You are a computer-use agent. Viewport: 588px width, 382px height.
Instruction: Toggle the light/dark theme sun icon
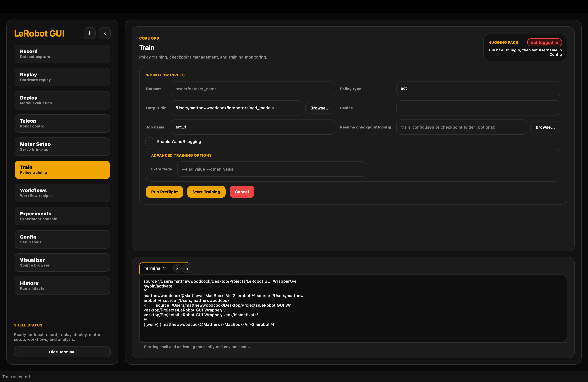tap(89, 33)
